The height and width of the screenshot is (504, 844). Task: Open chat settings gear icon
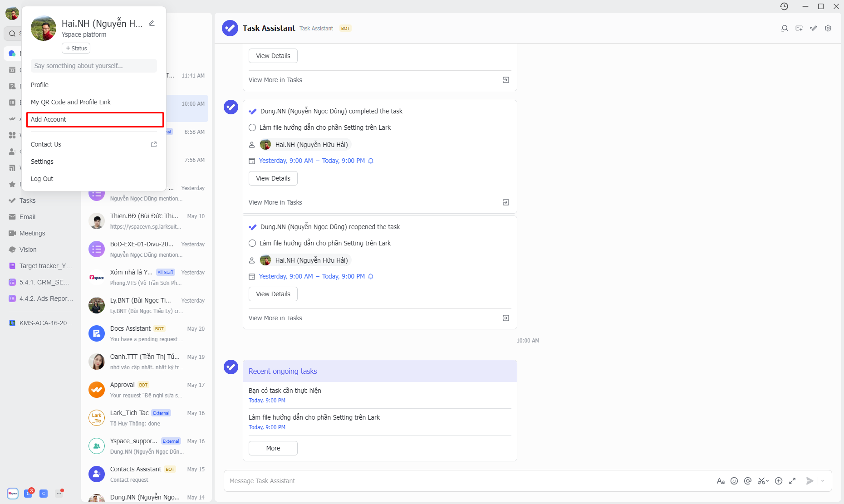point(828,28)
